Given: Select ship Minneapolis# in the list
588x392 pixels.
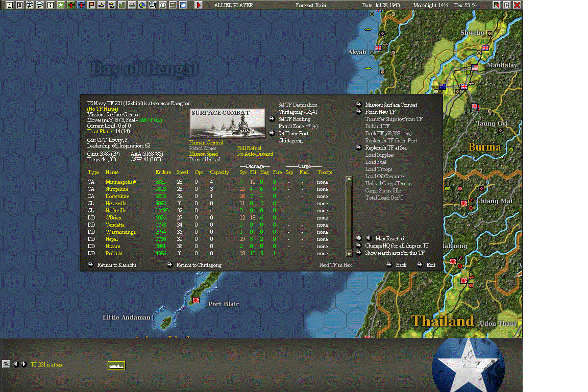Looking at the screenshot, I should (x=121, y=182).
